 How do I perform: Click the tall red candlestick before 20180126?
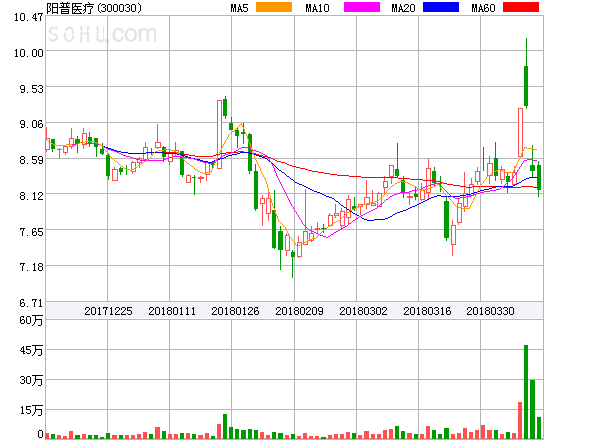click(219, 134)
